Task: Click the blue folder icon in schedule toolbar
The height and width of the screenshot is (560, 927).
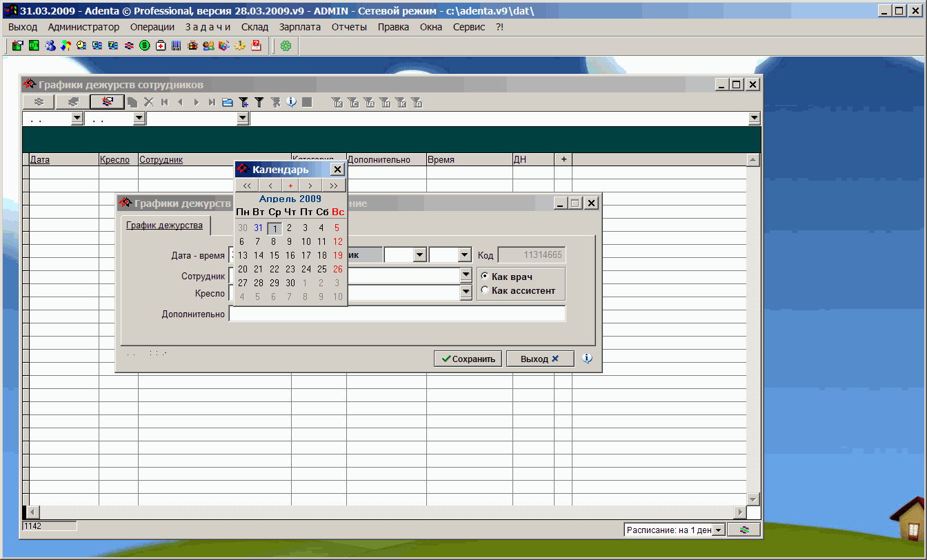Action: 228,102
